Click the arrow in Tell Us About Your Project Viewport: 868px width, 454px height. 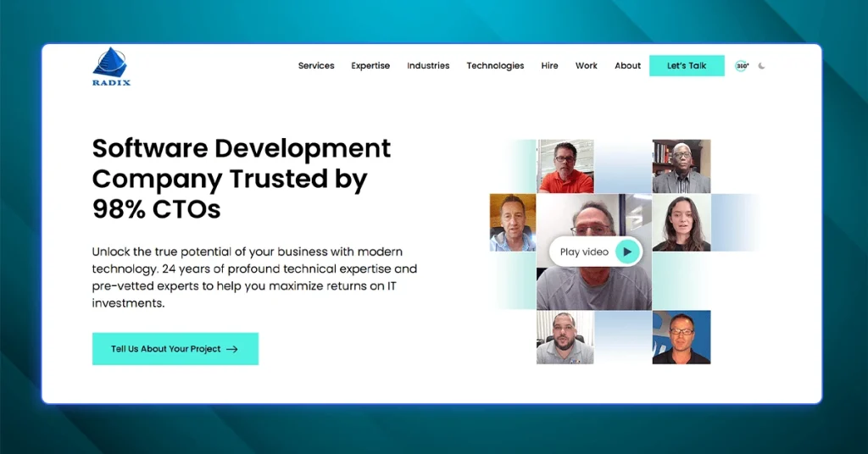click(232, 349)
